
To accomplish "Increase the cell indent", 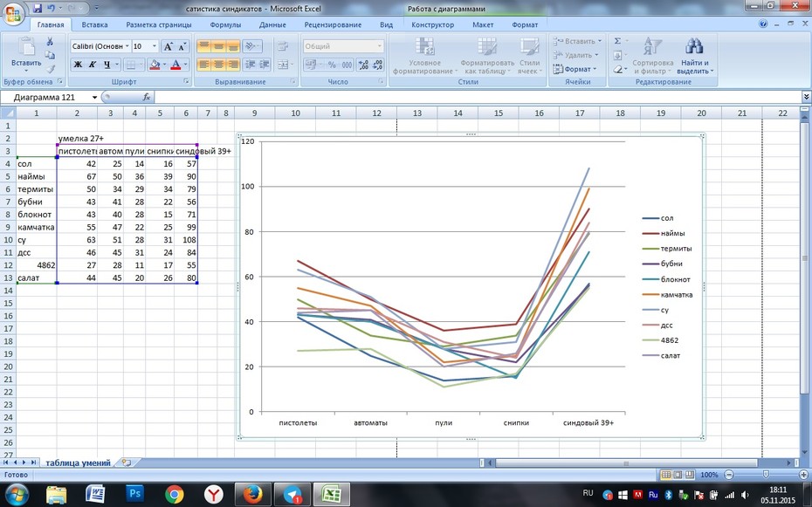I will 265,65.
